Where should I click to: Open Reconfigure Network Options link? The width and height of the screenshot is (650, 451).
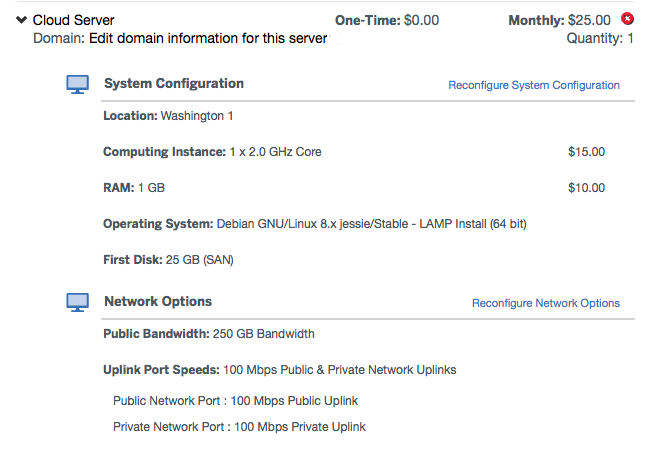click(x=545, y=303)
